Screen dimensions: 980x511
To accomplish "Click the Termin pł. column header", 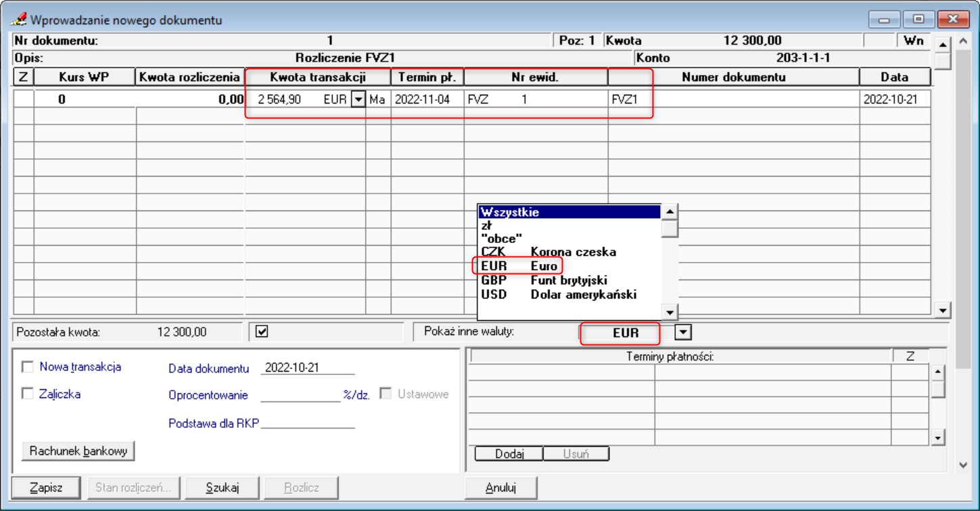I will click(427, 77).
